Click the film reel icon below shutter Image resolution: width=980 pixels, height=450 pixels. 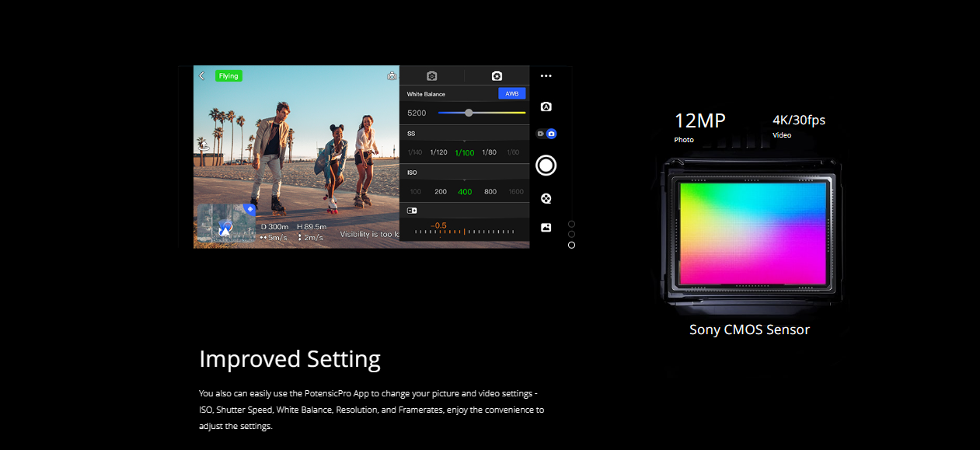coord(546,198)
